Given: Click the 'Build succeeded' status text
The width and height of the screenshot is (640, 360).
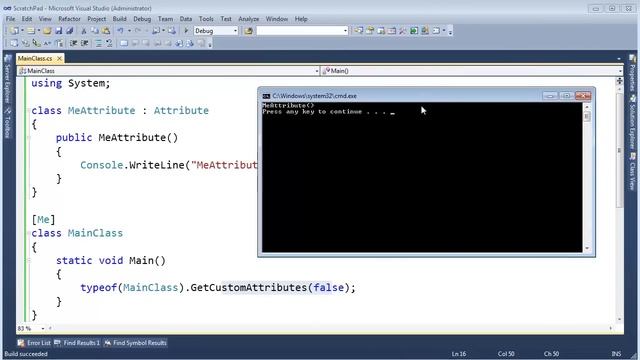Looking at the screenshot, I should click(x=26, y=354).
